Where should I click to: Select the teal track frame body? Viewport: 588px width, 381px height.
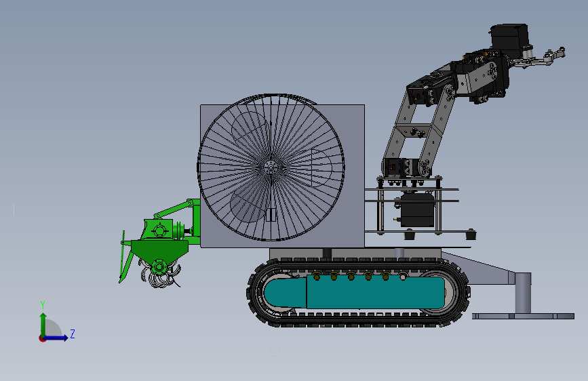tap(356, 293)
